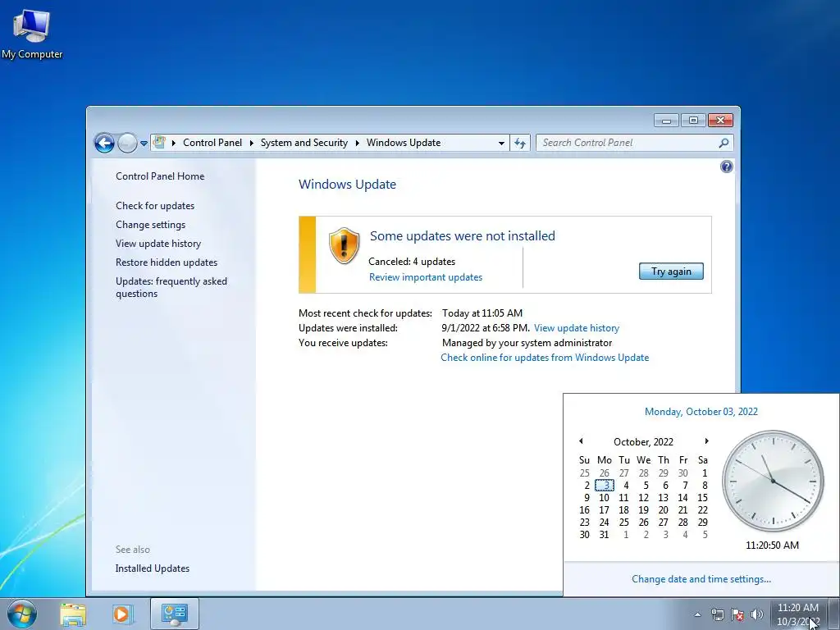
Task: Click the Control Panel address bar icon
Action: (x=159, y=142)
